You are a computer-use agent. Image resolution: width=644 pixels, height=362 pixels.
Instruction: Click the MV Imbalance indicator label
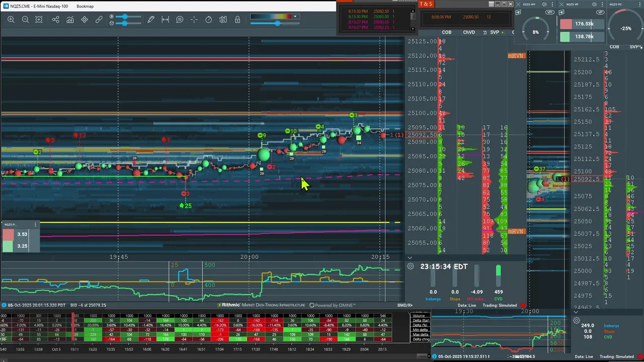pyautogui.click(x=477, y=299)
